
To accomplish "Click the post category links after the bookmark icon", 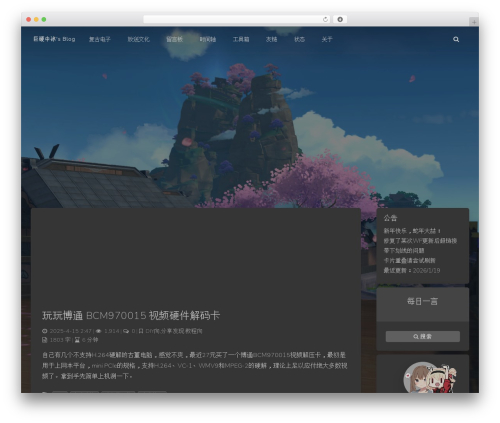I will coord(174,331).
